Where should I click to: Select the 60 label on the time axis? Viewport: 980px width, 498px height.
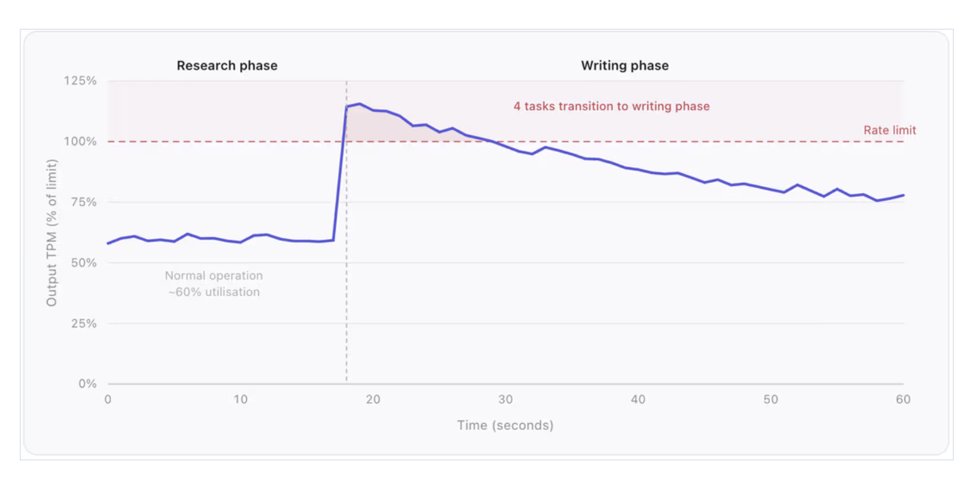(903, 400)
